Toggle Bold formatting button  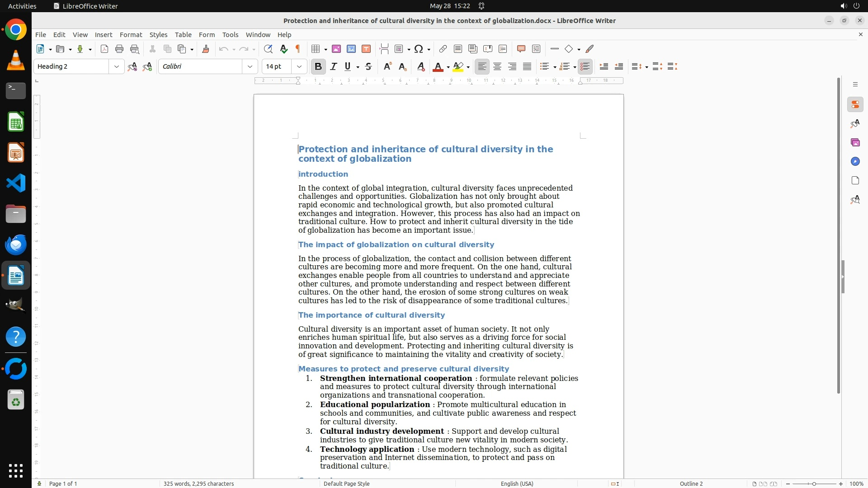tap(318, 67)
